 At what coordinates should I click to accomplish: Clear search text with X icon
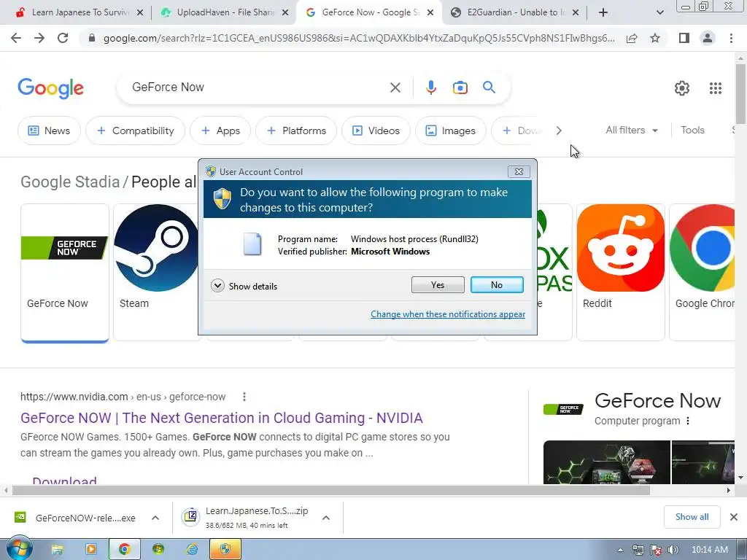tap(395, 87)
